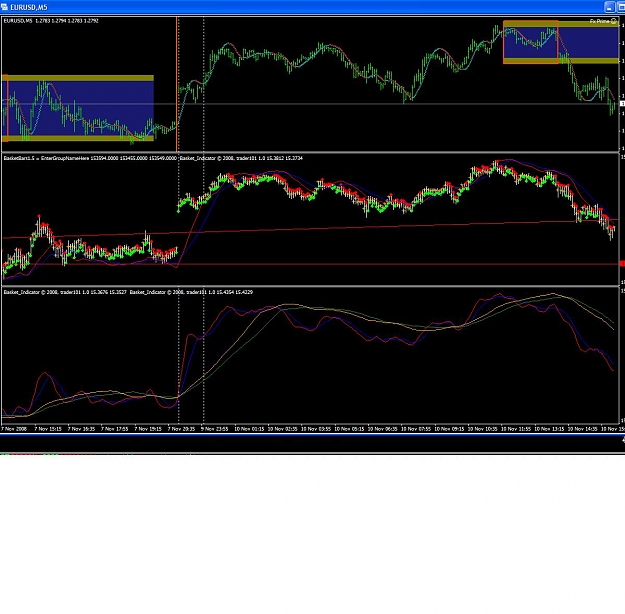The width and height of the screenshot is (625, 614).
Task: Click the chart window icon beside EURUSD,M5 title
Action: coord(4,7)
